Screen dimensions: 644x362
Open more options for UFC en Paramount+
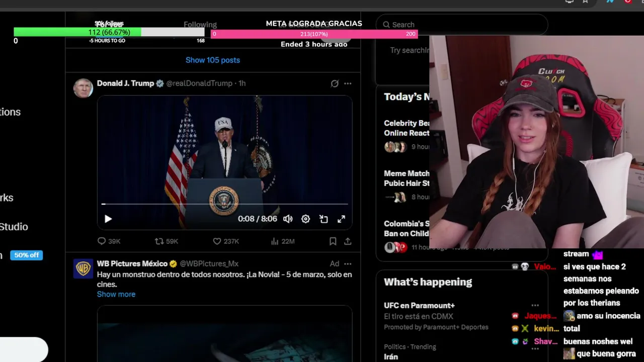535,305
